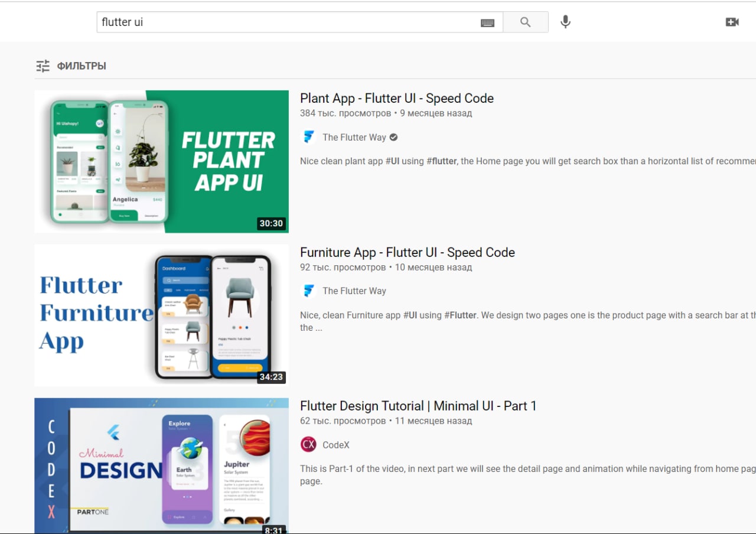Click description starting Nice, clean Furniture app

coord(528,321)
